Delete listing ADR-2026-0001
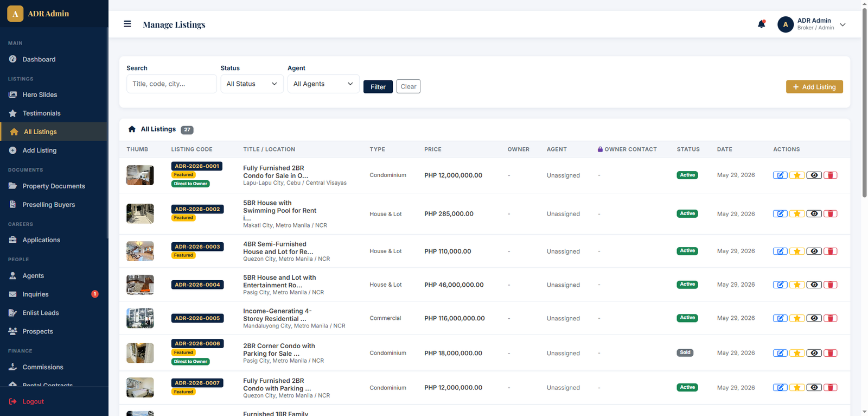The height and width of the screenshot is (416, 868). [x=831, y=175]
